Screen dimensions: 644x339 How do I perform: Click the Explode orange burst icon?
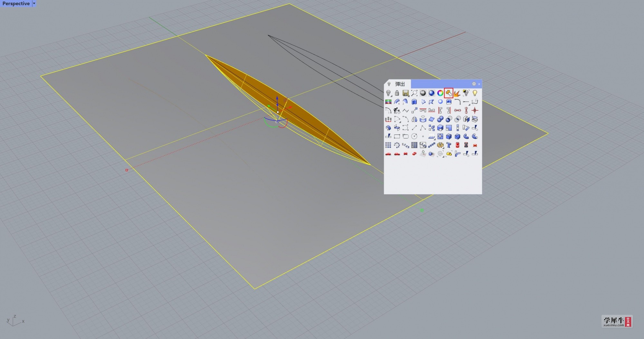click(x=457, y=94)
